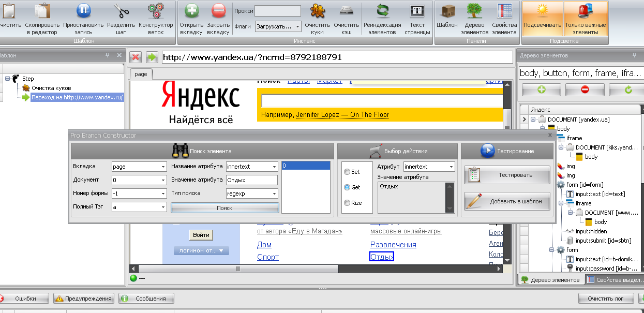Toggle Только важные элементы
This screenshot has height=313, width=644.
586,18
